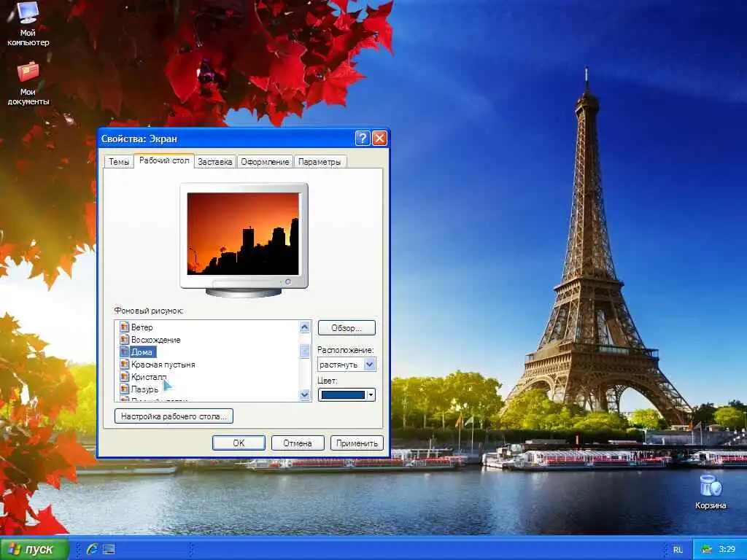Open the My Documents desktop icon
Screen dimensions: 747x560
coord(28,84)
